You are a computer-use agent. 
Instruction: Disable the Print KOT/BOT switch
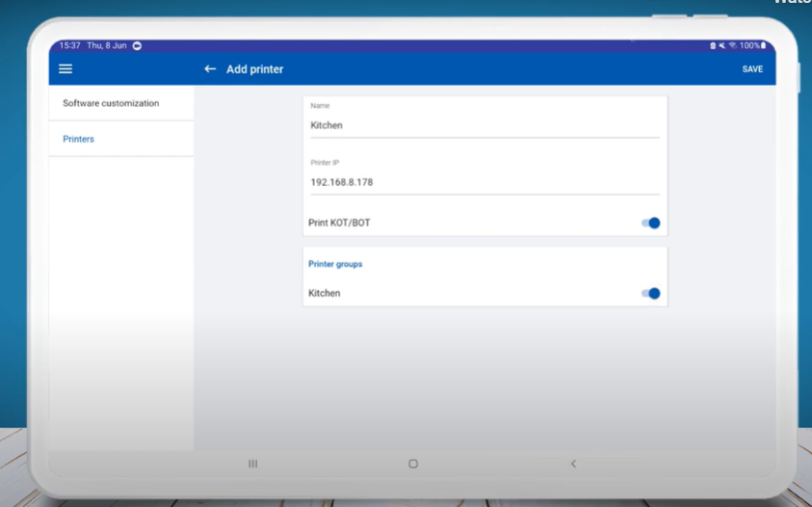click(651, 223)
